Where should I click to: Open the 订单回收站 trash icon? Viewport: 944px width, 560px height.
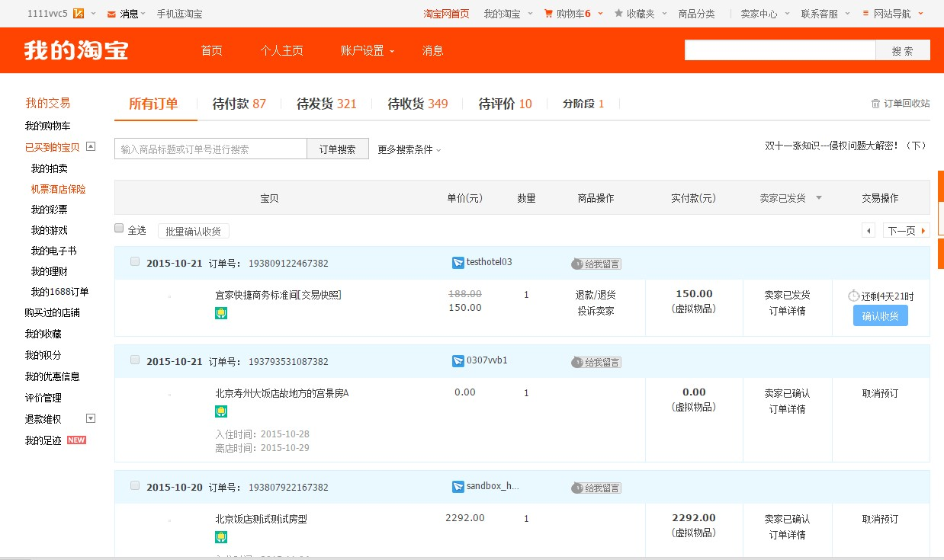pos(875,104)
